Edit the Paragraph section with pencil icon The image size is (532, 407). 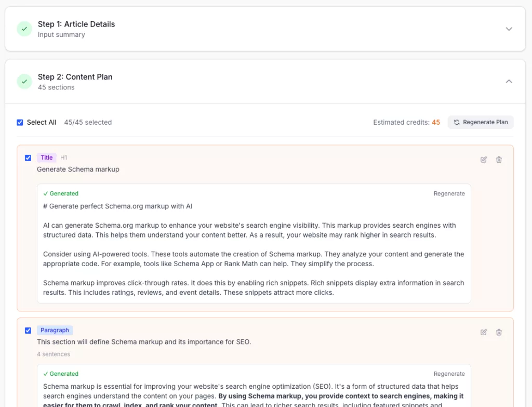pyautogui.click(x=484, y=332)
